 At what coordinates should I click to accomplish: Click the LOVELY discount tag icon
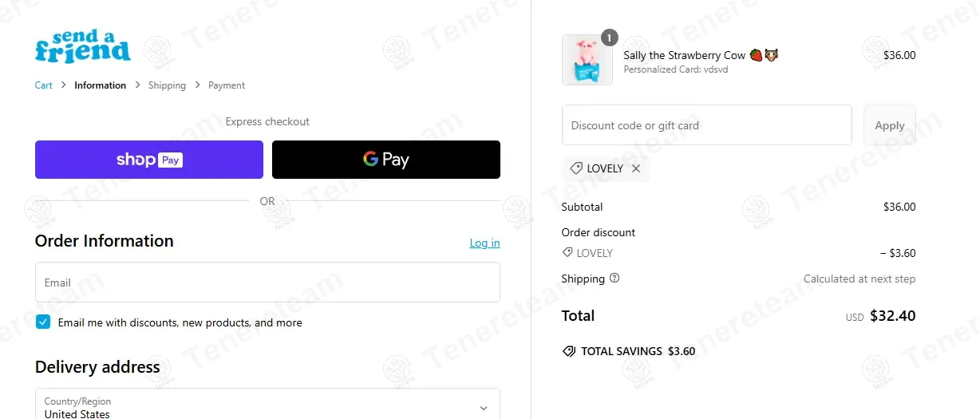pos(575,168)
